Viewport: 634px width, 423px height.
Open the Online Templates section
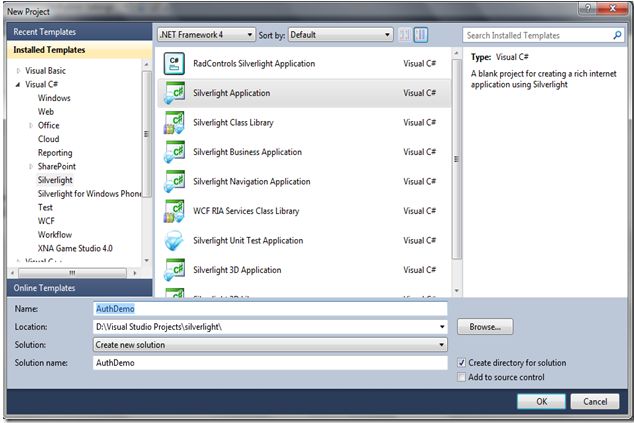click(79, 288)
